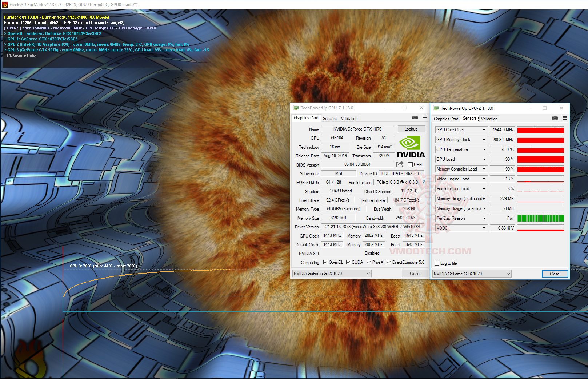Click the Driver Version field
Screen dimensions: 588x379
[373, 227]
